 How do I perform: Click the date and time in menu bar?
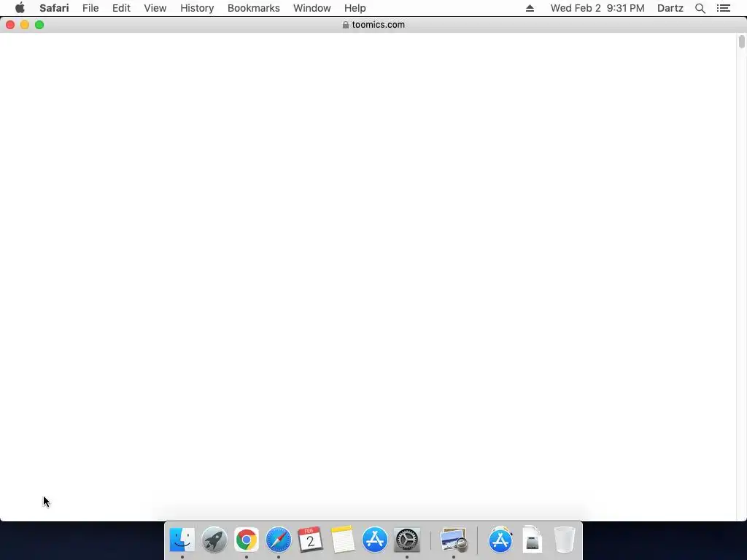pyautogui.click(x=597, y=8)
